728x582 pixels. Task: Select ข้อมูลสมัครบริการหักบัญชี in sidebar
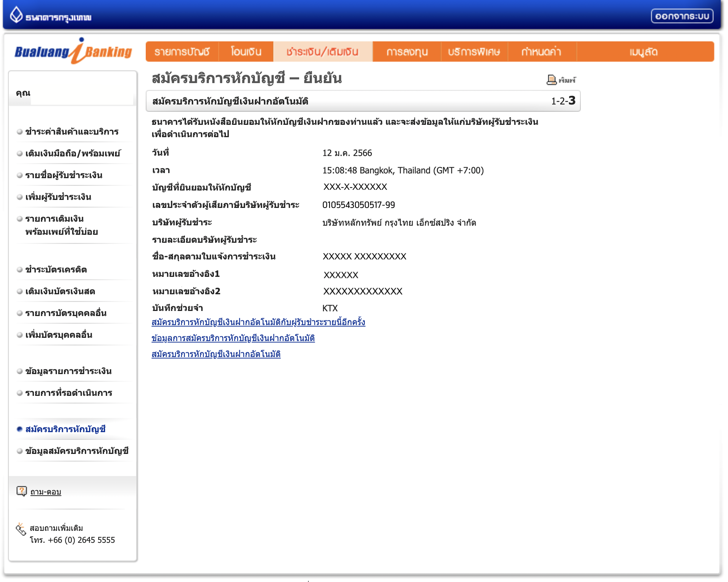click(77, 451)
